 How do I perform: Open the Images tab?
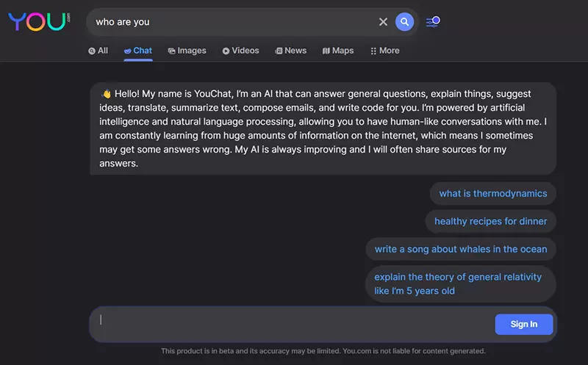pos(187,51)
